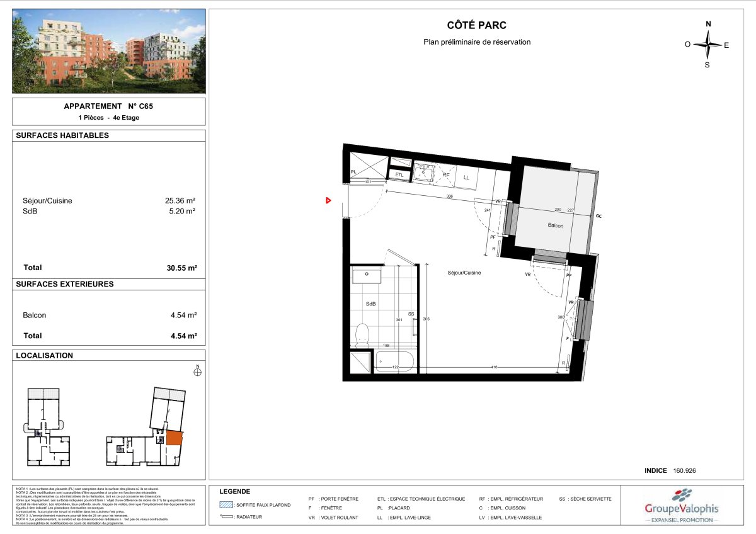
Task: Click the SURFACES HABITABLES header
Action: click(62, 135)
